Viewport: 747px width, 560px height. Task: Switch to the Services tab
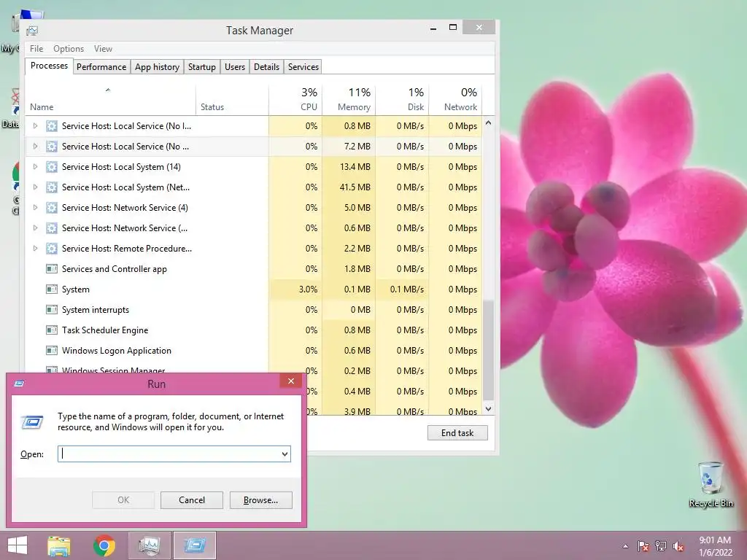click(303, 66)
